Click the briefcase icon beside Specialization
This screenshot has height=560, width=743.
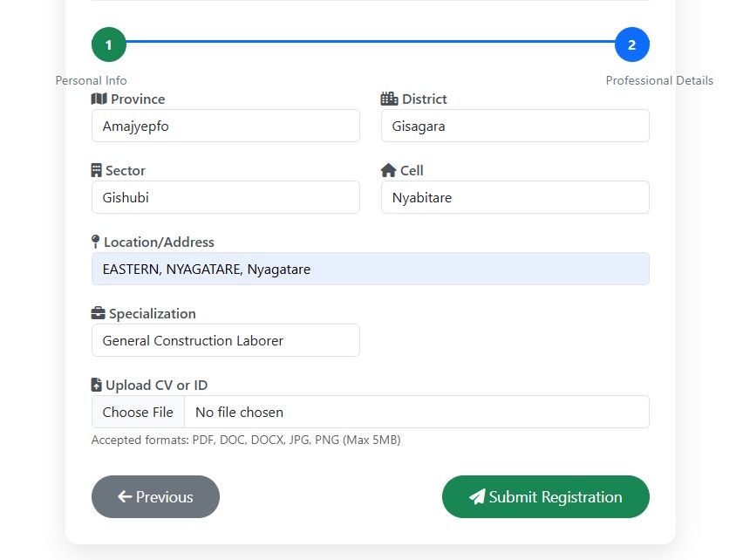99,314
